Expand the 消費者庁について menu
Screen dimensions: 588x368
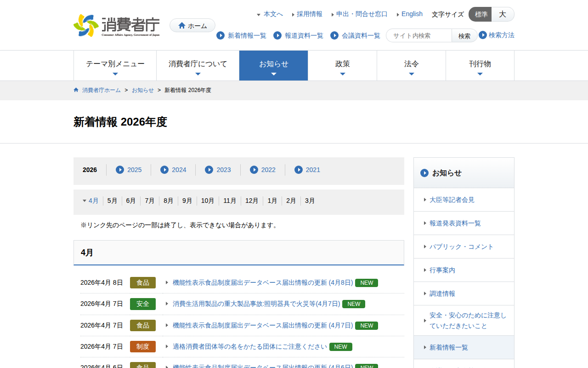[198, 65]
